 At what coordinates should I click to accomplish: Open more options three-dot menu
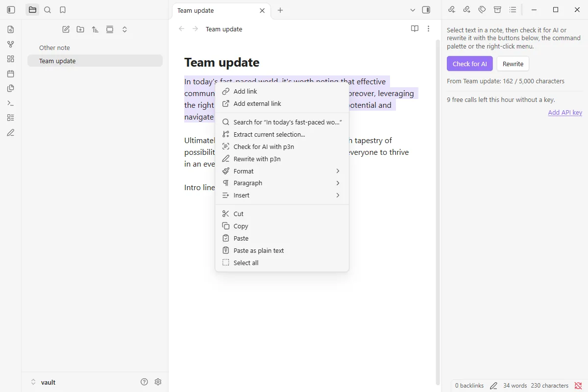tap(429, 29)
